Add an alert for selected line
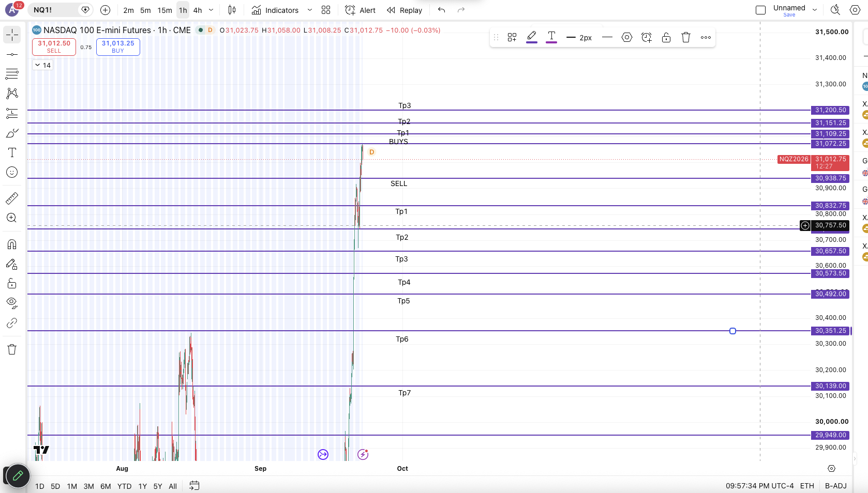Image resolution: width=868 pixels, height=493 pixels. click(647, 37)
